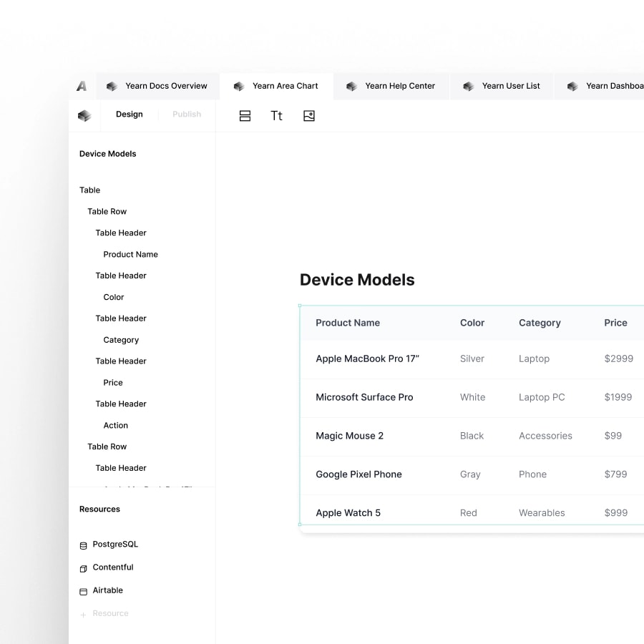Select the Table root tree item
This screenshot has height=644, width=644.
point(90,190)
